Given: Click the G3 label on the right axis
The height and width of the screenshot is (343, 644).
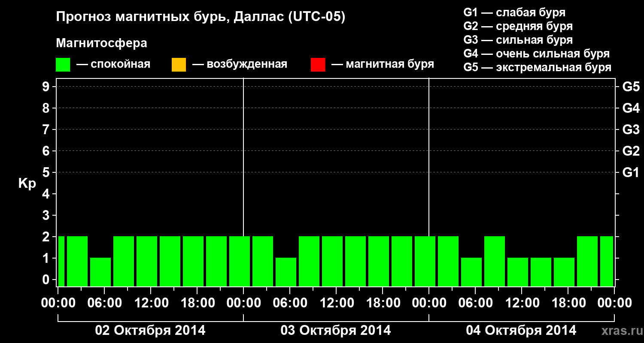Looking at the screenshot, I should [x=631, y=129].
